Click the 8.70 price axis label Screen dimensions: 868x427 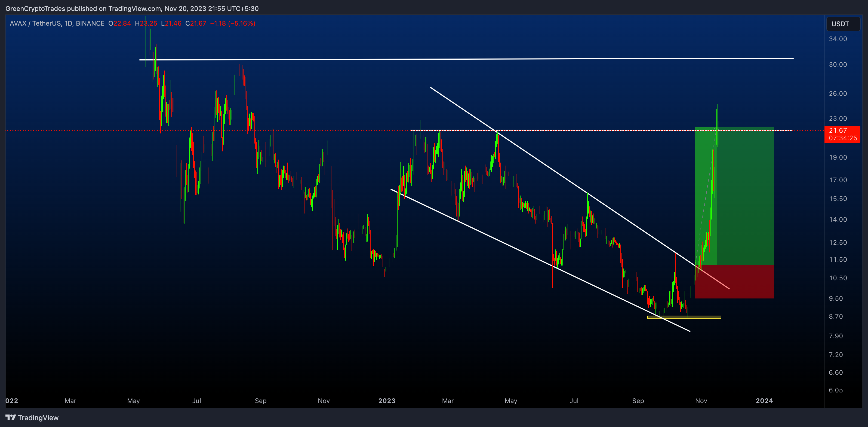(x=836, y=316)
